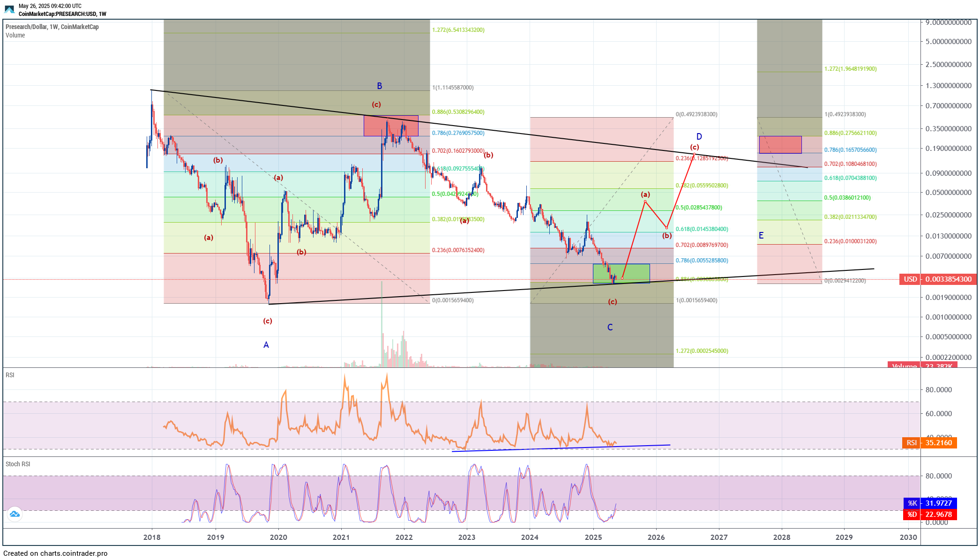Click the blue wave E label
The width and height of the screenshot is (980, 560).
coord(761,236)
